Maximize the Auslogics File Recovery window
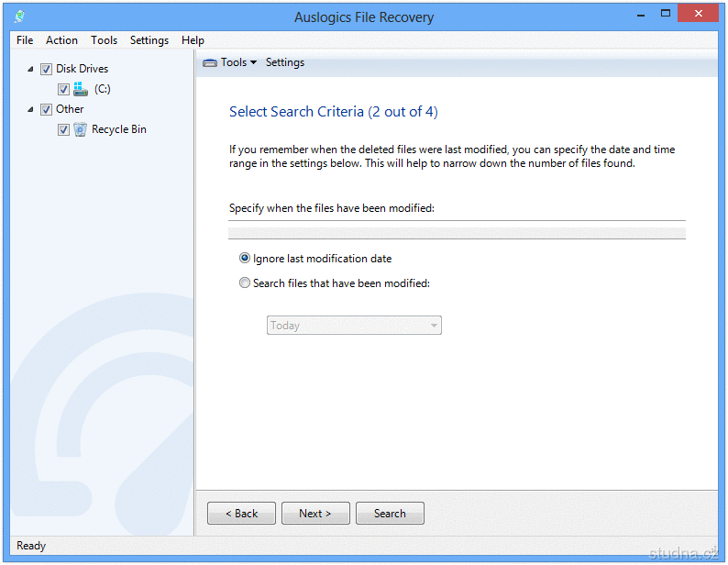This screenshot has height=565, width=728. click(666, 14)
